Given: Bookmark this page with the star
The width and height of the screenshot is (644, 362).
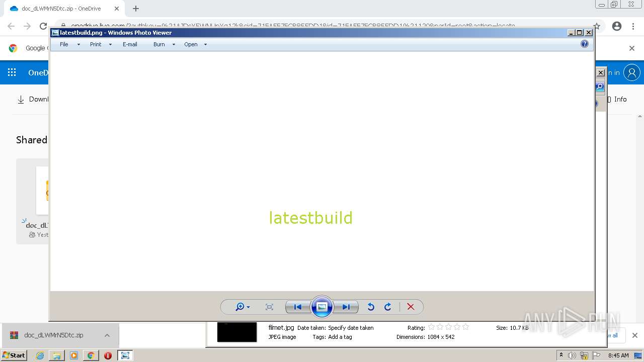Looking at the screenshot, I should tap(597, 26).
